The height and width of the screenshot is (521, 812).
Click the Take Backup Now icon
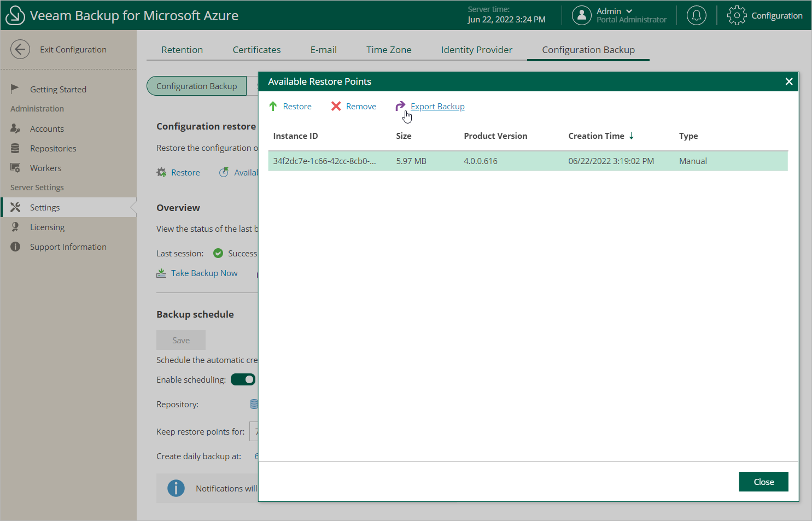(x=161, y=273)
